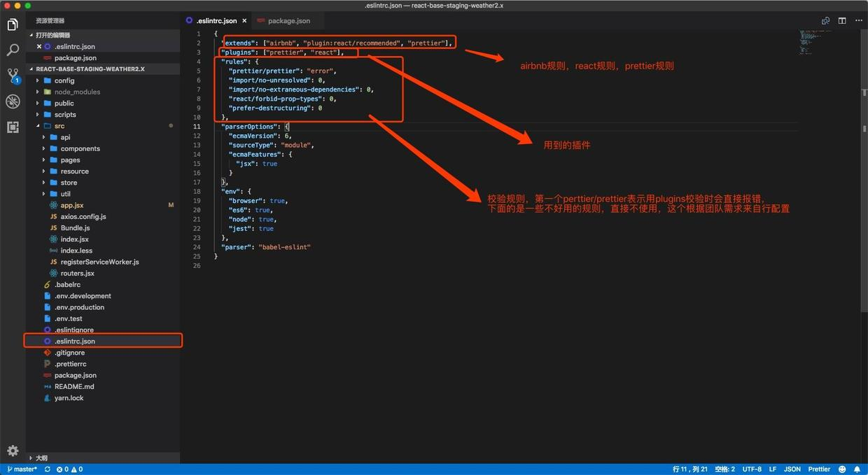This screenshot has height=475, width=868.
Task: Change the UTF-8 file encoding
Action: [x=752, y=469]
